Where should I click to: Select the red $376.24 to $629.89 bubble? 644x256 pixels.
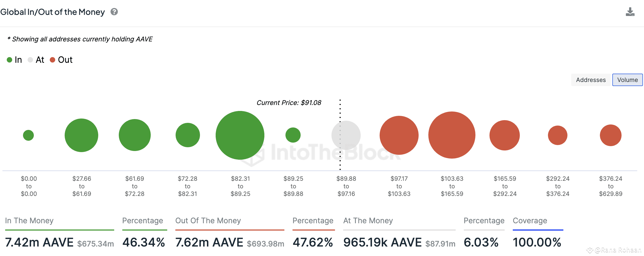tap(611, 135)
